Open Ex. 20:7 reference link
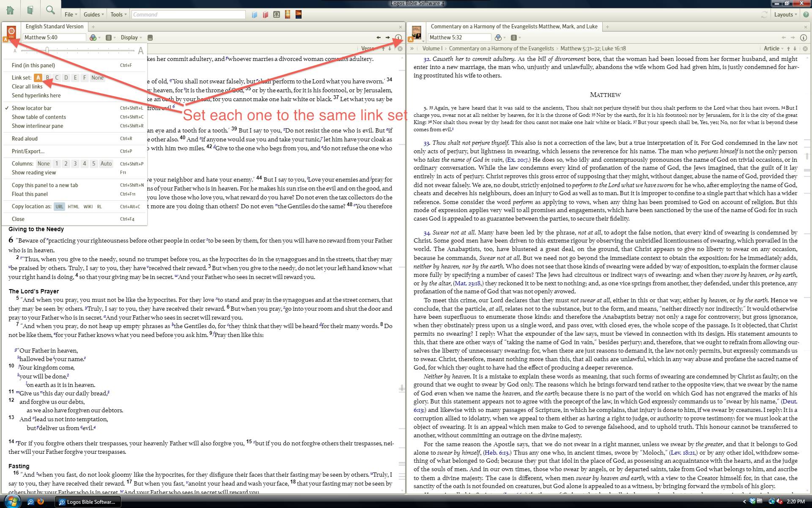 point(517,160)
